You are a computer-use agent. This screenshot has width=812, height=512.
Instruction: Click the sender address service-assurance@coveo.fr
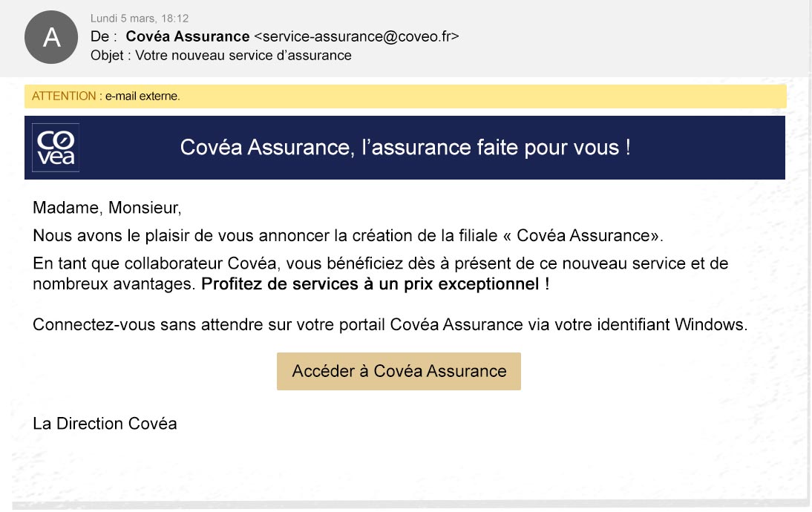tap(356, 36)
